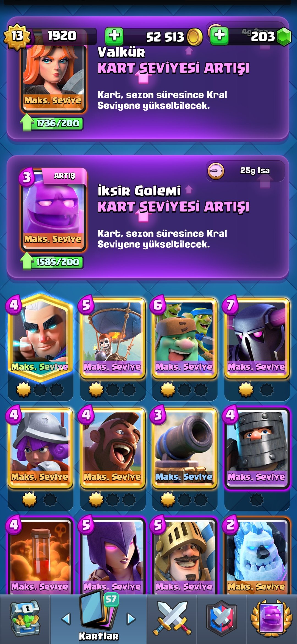Go to next tab with right arrow
297x644 pixels.
coord(131,619)
